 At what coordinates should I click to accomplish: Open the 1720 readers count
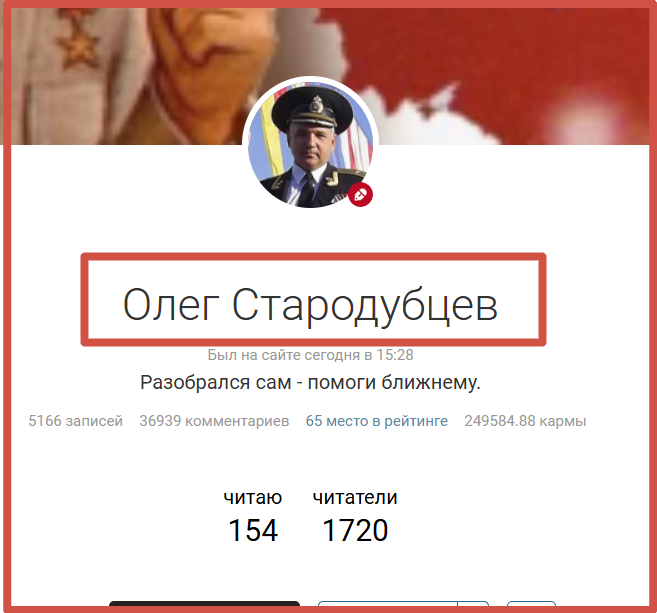coord(355,530)
